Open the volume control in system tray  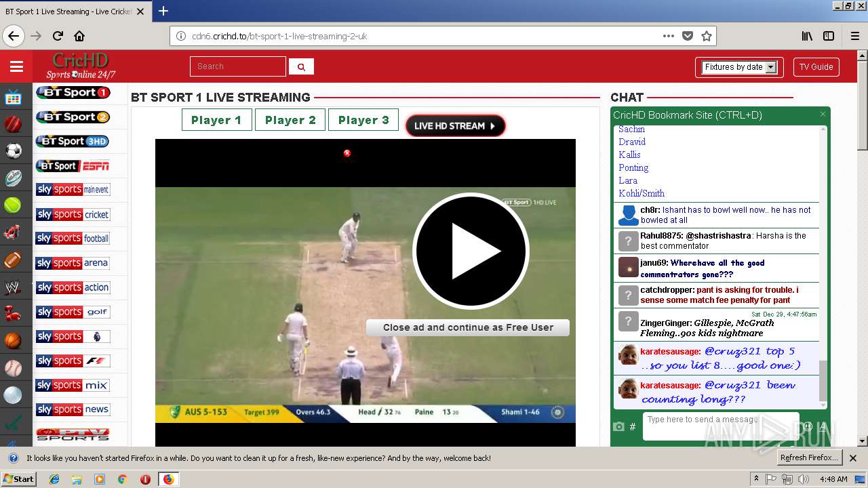(x=803, y=479)
